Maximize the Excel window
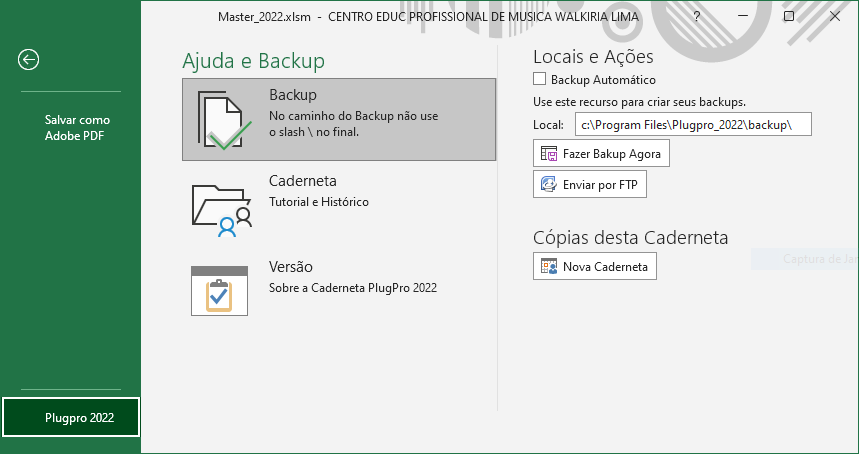The height and width of the screenshot is (454, 859). (789, 17)
